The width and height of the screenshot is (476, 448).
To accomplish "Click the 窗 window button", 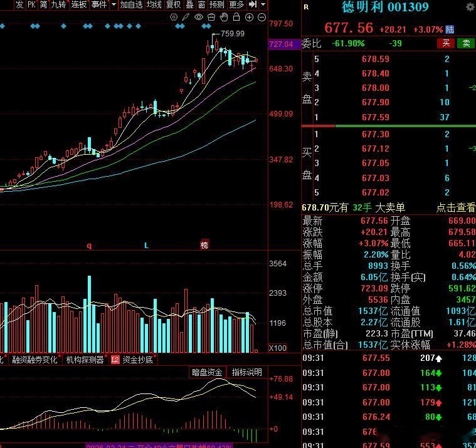I will 201,4.
